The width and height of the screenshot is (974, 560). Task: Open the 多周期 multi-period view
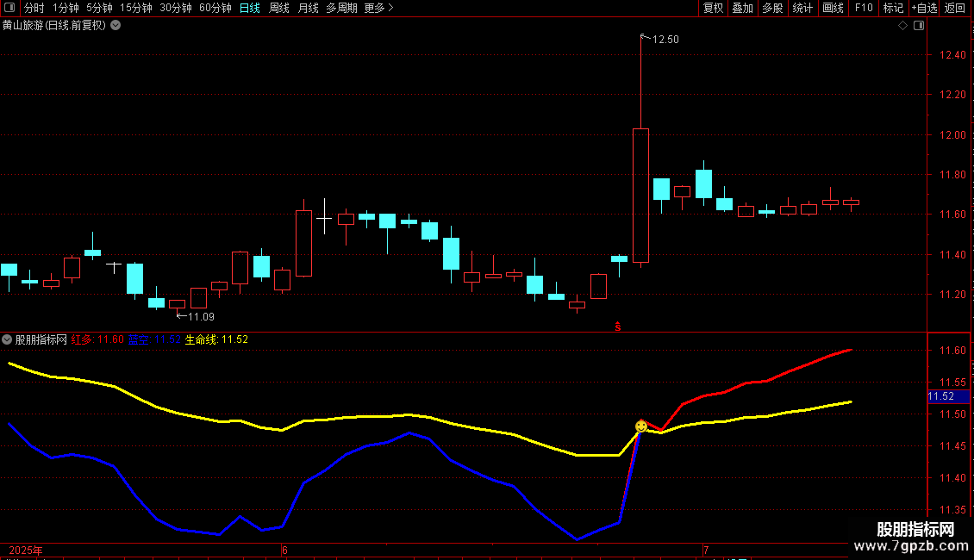341,8
